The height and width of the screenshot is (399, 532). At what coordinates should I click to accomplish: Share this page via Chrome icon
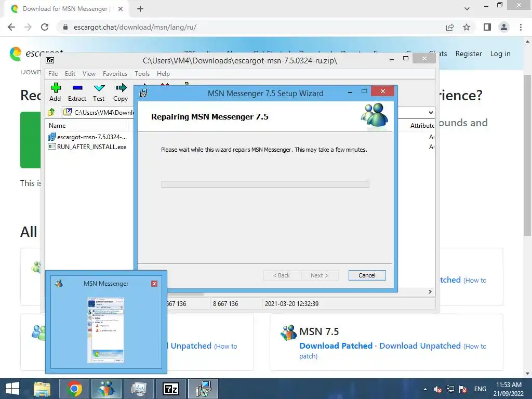450,27
